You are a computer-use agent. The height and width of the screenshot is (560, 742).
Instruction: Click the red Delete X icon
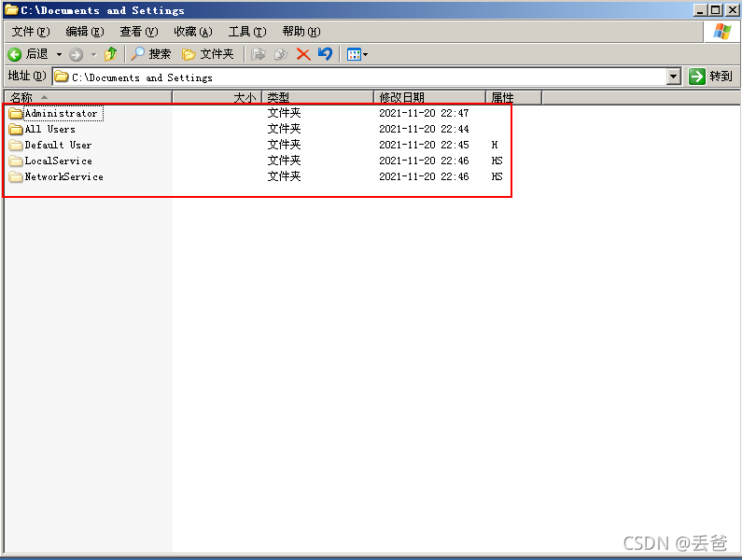click(303, 54)
